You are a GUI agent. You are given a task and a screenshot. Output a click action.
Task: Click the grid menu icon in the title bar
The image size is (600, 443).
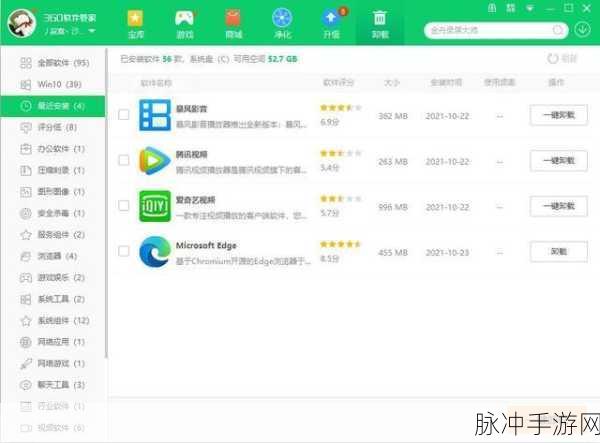point(511,8)
